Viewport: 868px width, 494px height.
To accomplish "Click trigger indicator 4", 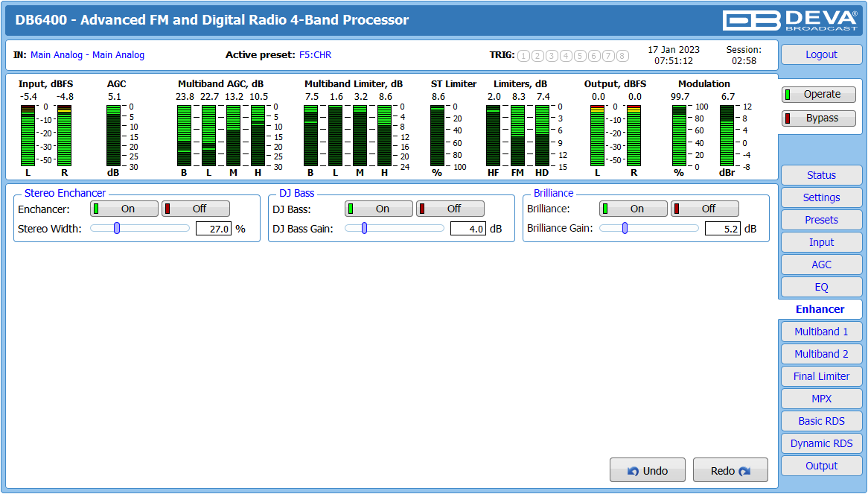I will coord(566,55).
